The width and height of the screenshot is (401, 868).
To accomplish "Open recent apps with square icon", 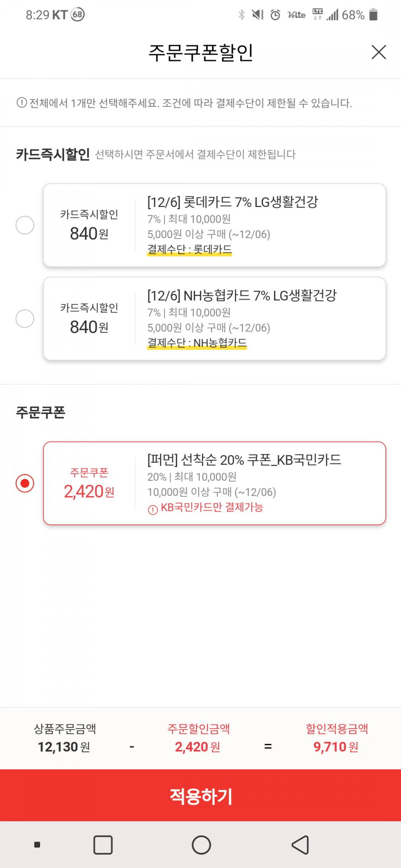I will point(103,845).
